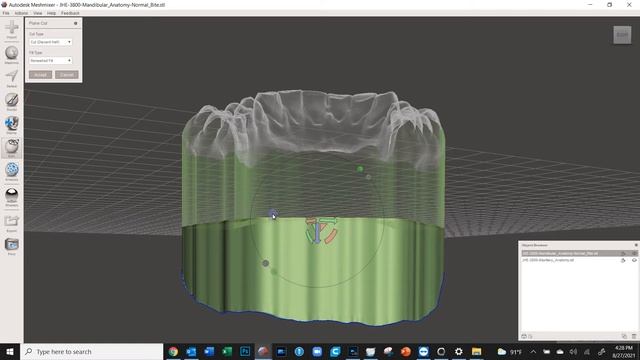Click the duplicate object icon in Object Browser
Screen dimensions: 640x360
[x=624, y=336]
